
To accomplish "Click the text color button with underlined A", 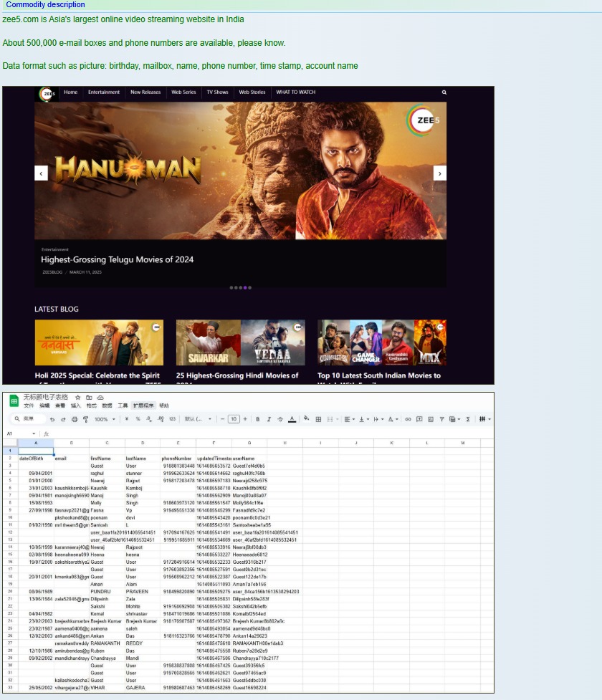I will 292,419.
